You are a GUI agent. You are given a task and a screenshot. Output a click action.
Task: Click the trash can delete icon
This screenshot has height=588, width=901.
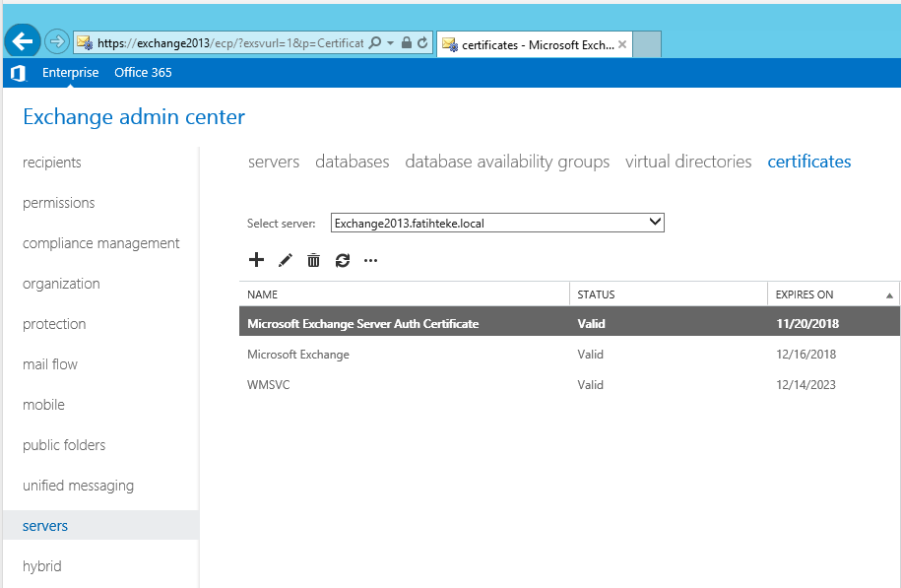pos(313,260)
